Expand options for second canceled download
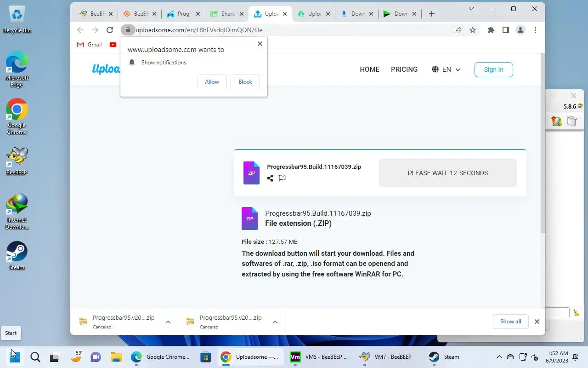588x368 pixels. coord(275,322)
